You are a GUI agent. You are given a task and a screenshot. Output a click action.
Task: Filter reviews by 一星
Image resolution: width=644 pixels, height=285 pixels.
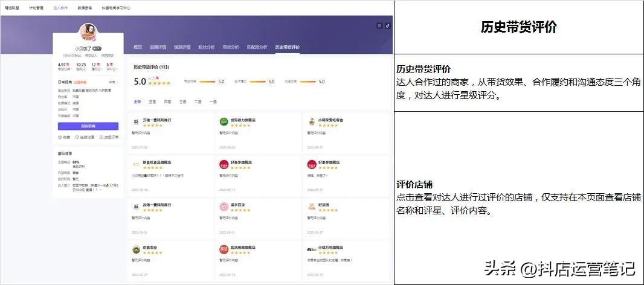(x=213, y=101)
